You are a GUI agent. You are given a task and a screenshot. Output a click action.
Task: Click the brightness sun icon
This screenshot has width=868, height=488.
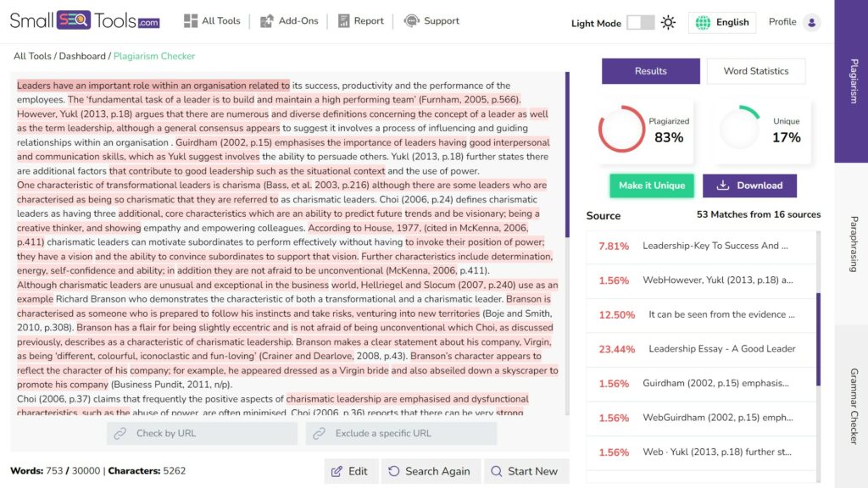tap(668, 23)
